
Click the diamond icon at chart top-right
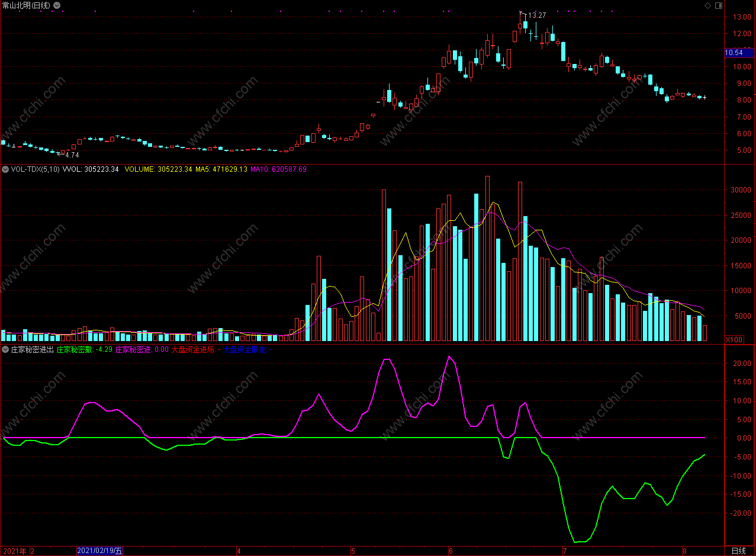click(707, 5)
